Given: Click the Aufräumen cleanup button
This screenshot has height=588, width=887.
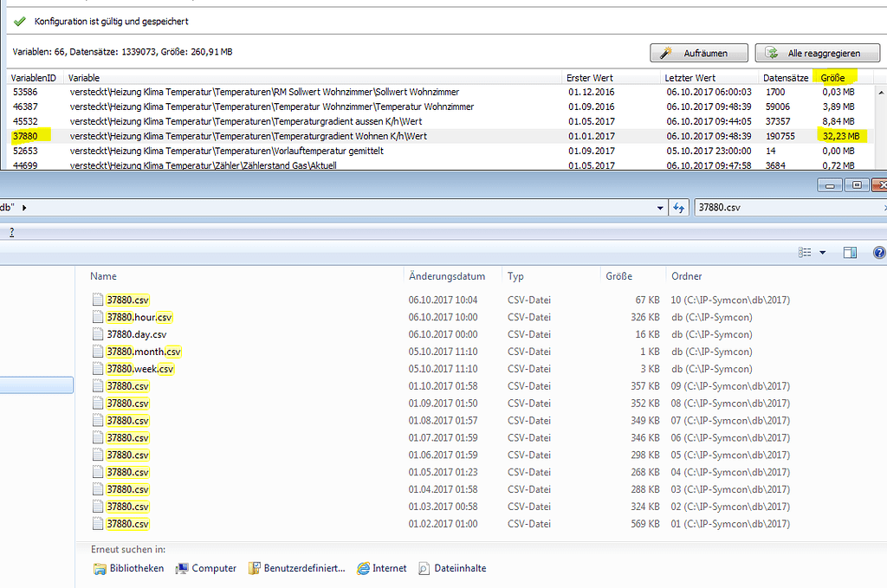Looking at the screenshot, I should pos(699,53).
